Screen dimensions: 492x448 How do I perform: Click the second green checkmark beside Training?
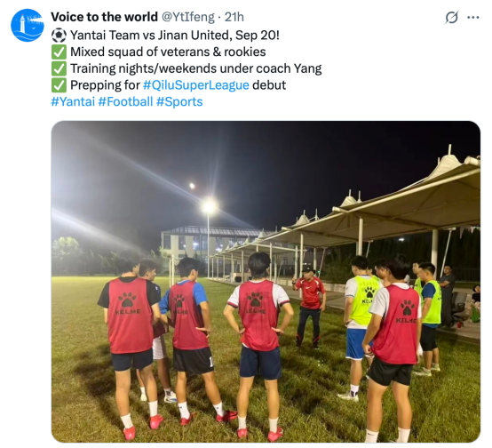coord(59,68)
